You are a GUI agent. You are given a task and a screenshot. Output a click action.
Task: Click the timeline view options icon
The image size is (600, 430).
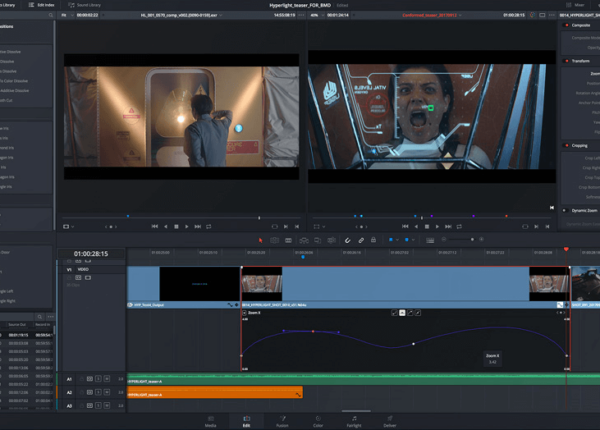[x=430, y=240]
